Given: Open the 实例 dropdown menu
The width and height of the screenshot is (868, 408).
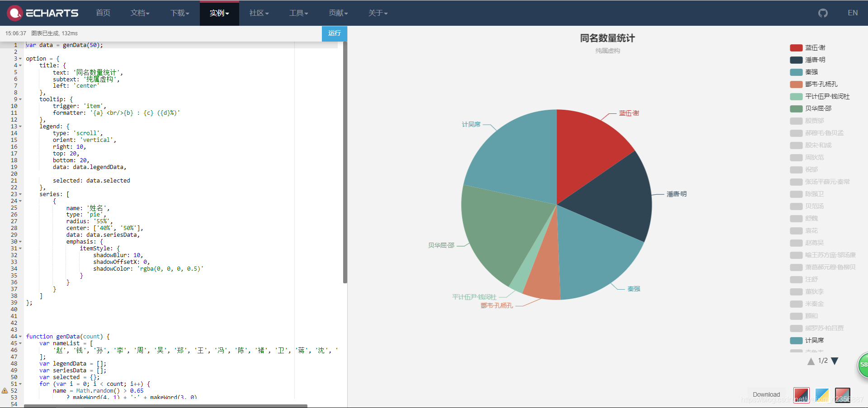Looking at the screenshot, I should pyautogui.click(x=219, y=13).
